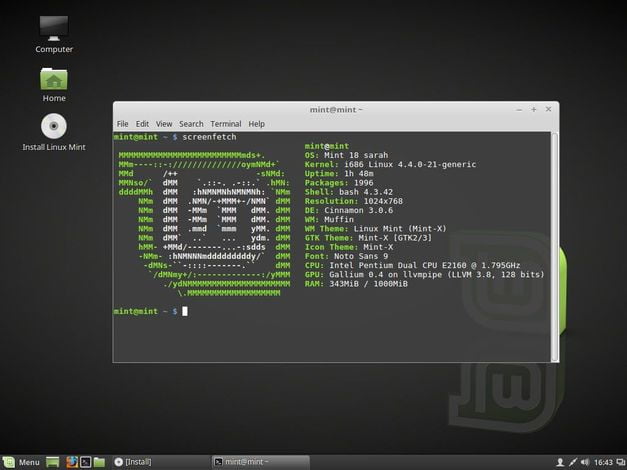Click the Kernel i686 Linux 4.4.0-21-generic line
The image size is (627, 470).
tap(390, 164)
